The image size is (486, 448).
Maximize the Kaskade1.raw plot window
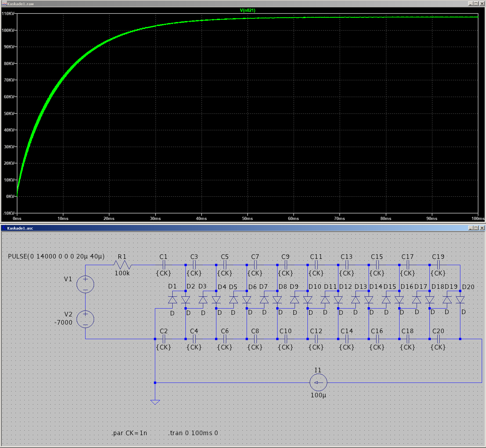tap(476, 4)
